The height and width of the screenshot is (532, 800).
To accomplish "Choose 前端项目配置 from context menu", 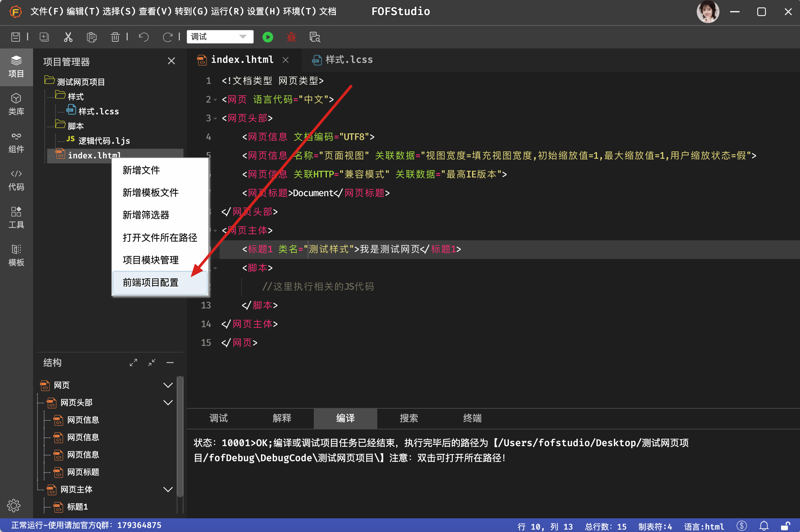I will (x=160, y=283).
